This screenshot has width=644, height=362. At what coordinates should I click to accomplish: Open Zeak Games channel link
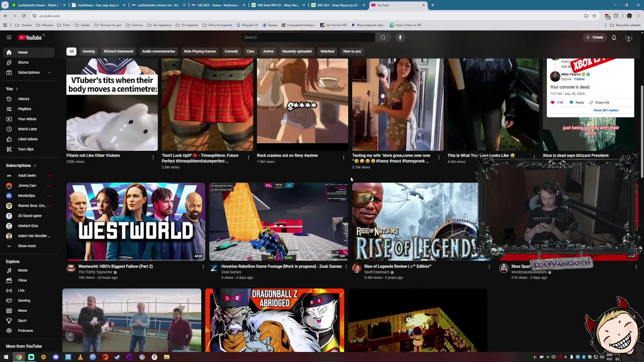tap(231, 273)
